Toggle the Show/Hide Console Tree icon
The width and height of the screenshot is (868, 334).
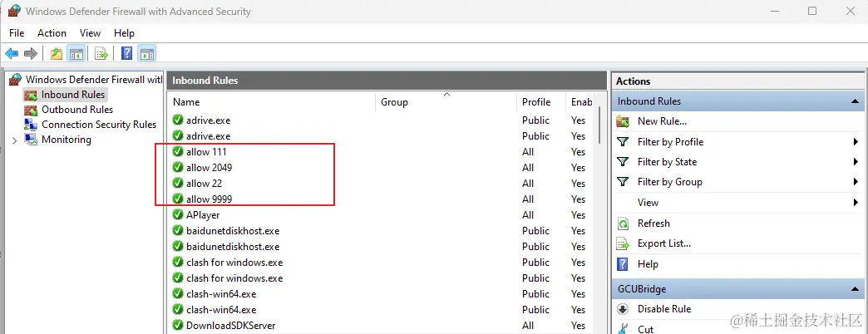click(x=76, y=54)
